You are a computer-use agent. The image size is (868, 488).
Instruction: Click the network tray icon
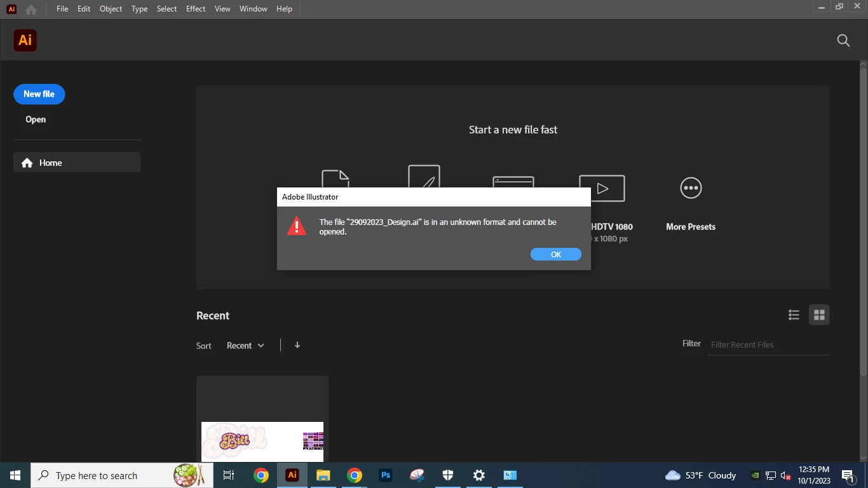point(771,475)
